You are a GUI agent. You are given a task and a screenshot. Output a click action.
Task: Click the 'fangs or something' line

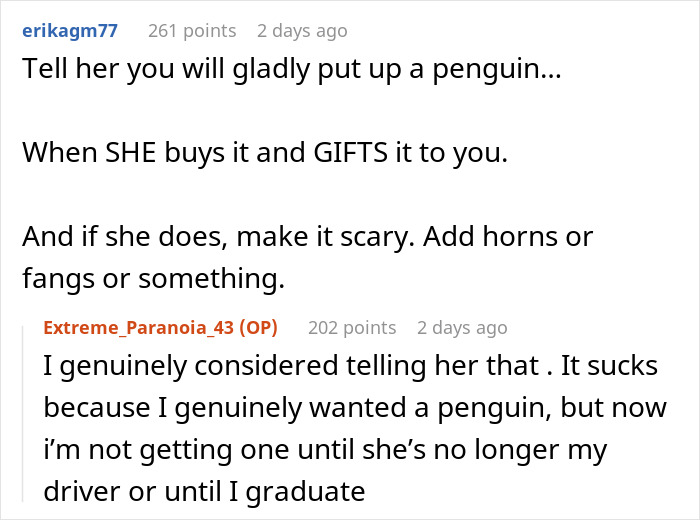[x=153, y=281]
